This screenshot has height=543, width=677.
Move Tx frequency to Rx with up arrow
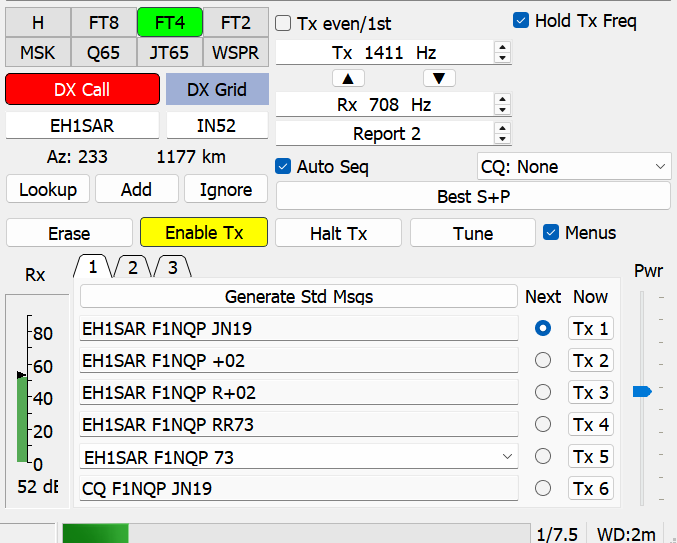348,79
